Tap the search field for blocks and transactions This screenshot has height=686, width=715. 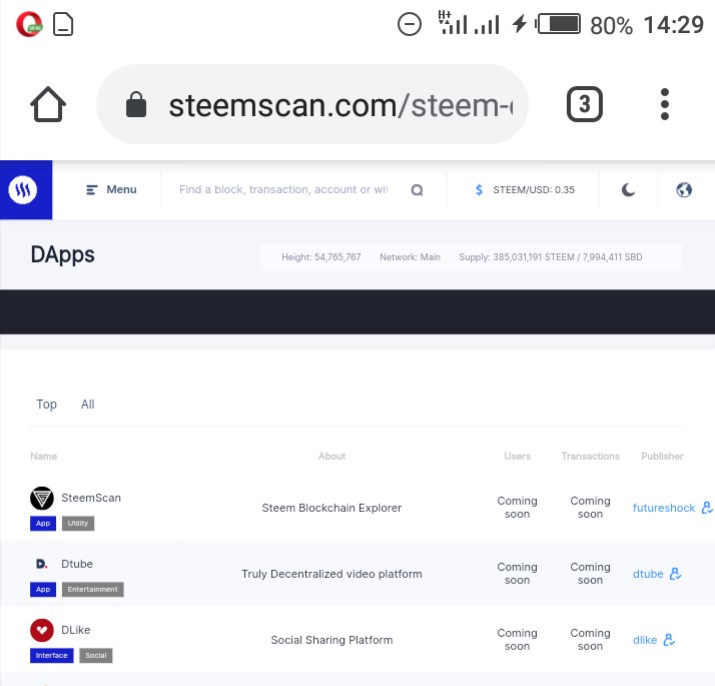283,190
